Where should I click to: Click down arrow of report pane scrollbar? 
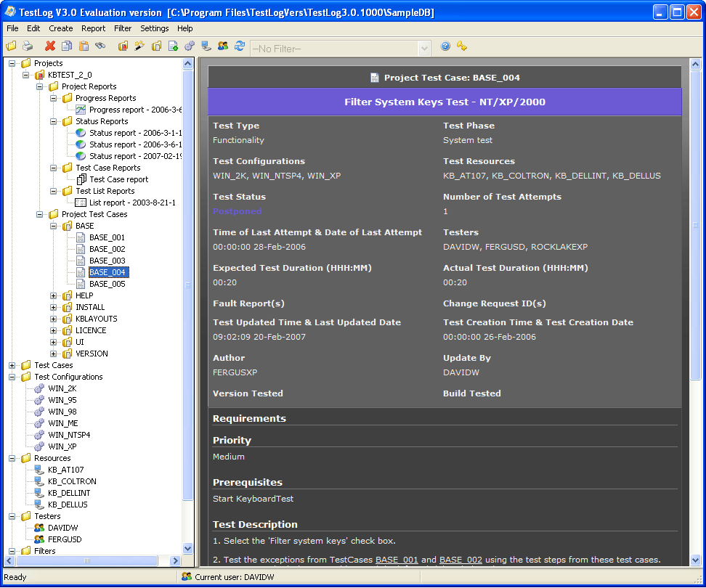coord(695,560)
